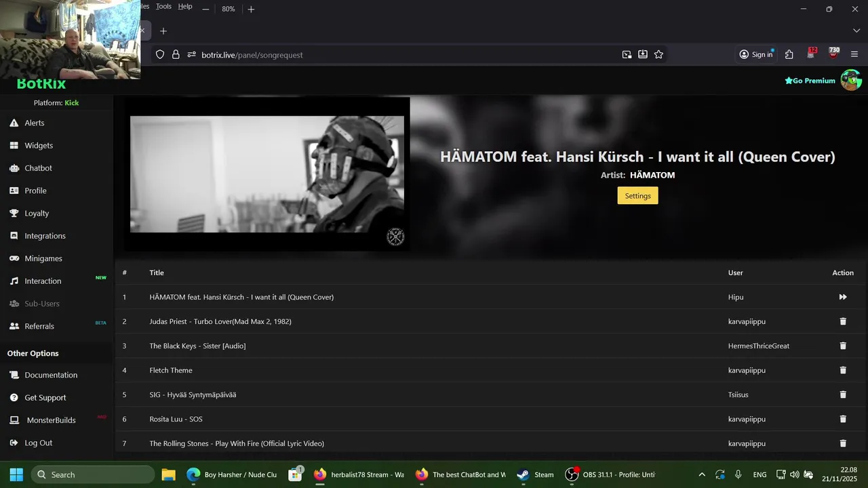This screenshot has height=488, width=868.
Task: Click user 'HermesThriceGreat'
Action: pos(759,346)
